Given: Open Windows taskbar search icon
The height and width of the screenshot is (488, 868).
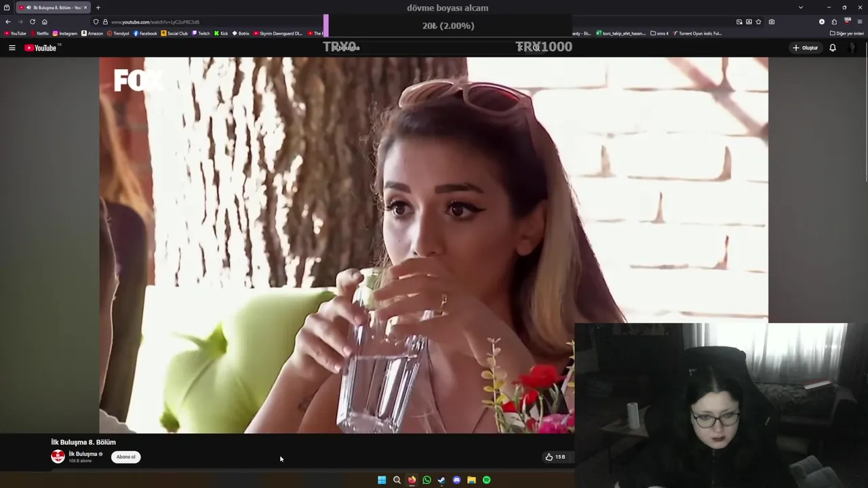Looking at the screenshot, I should (397, 480).
